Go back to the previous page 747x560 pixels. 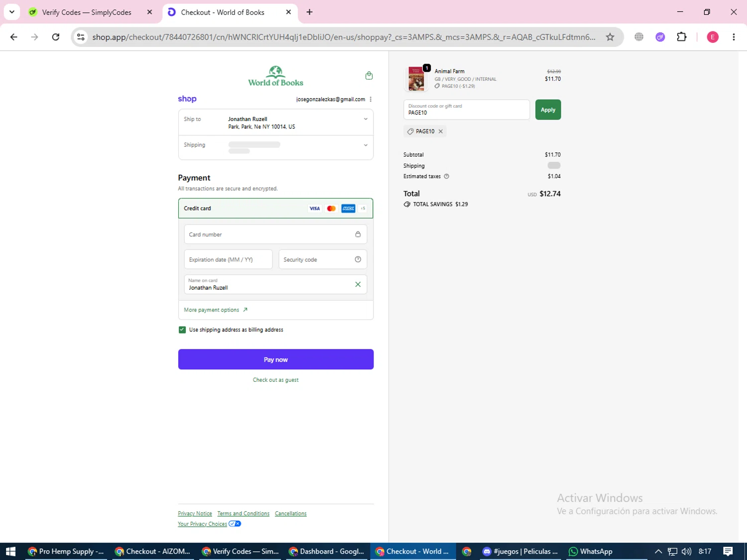click(14, 37)
